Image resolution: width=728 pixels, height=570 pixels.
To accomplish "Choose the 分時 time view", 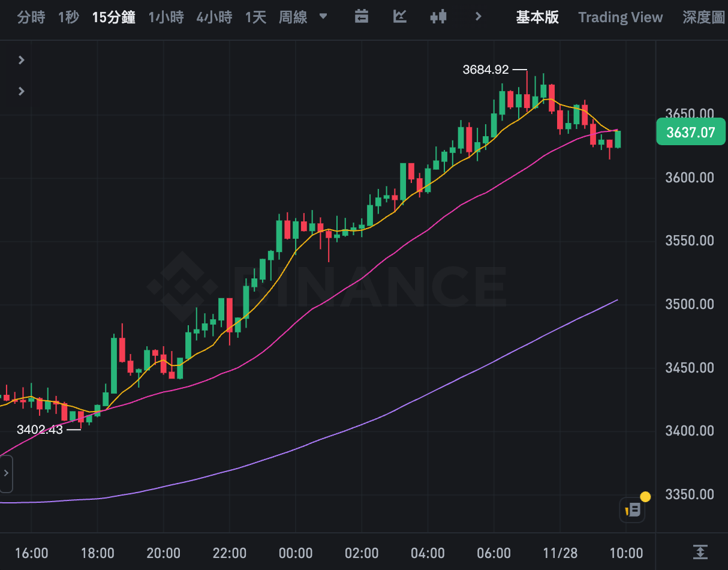I will (x=31, y=17).
